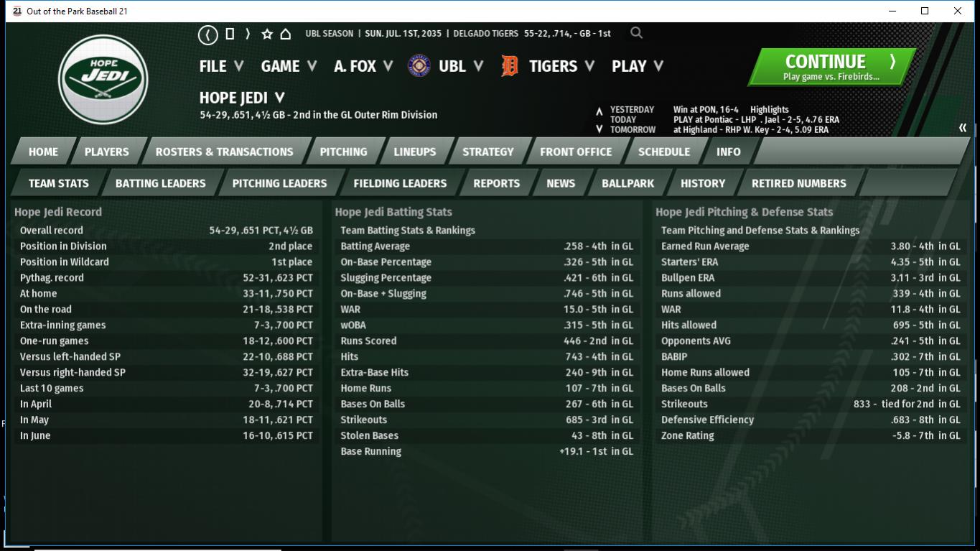The height and width of the screenshot is (551, 980).
Task: Open the TIGERS team menu
Action: pyautogui.click(x=562, y=66)
